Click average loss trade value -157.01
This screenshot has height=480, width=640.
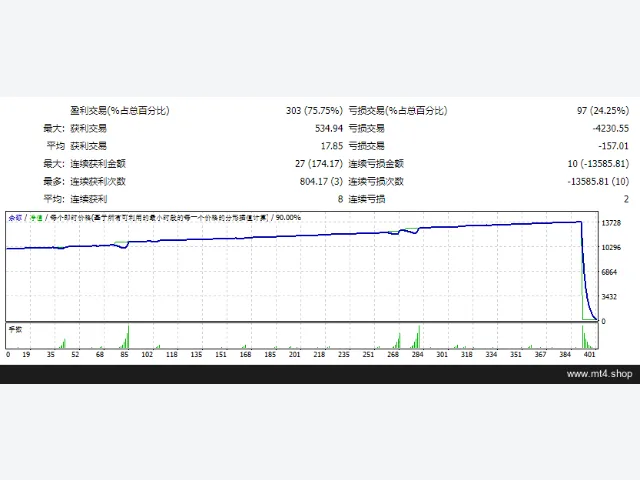coord(613,146)
